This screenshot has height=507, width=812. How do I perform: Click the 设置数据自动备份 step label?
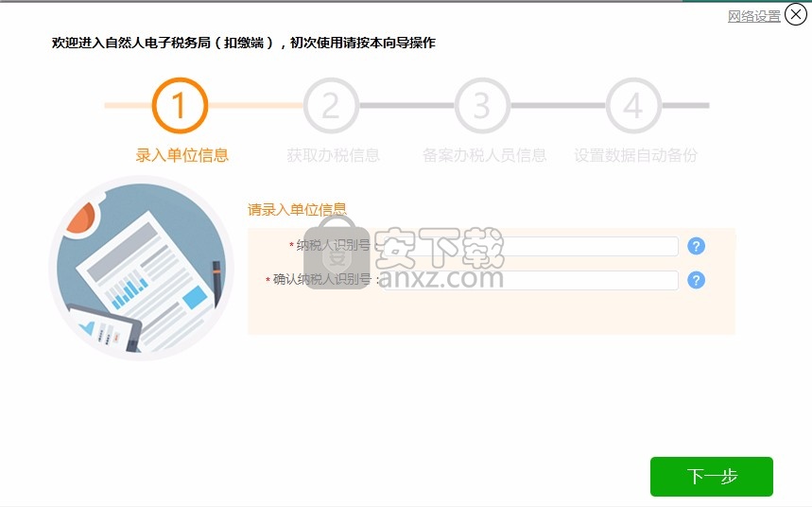tap(635, 155)
